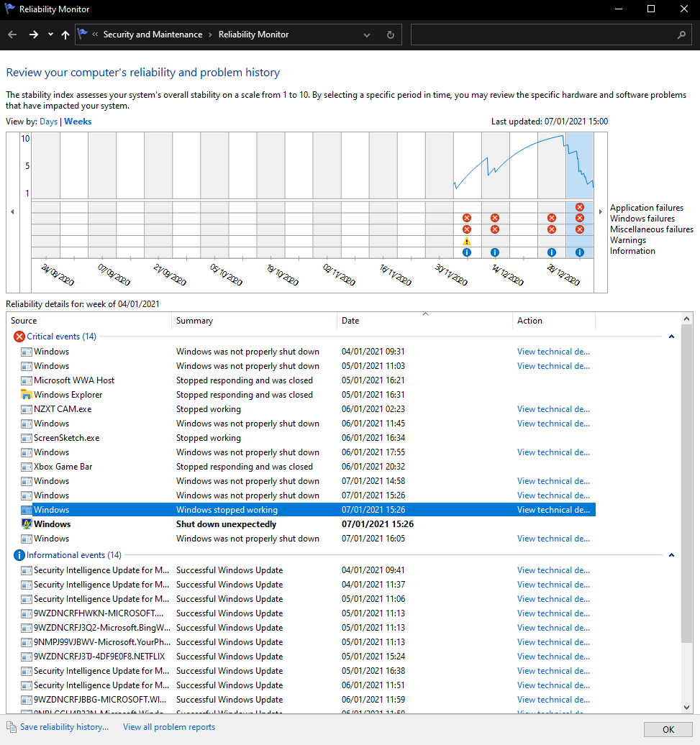Move the chart right with arrow
Screen dimensions: 700x745
601,212
